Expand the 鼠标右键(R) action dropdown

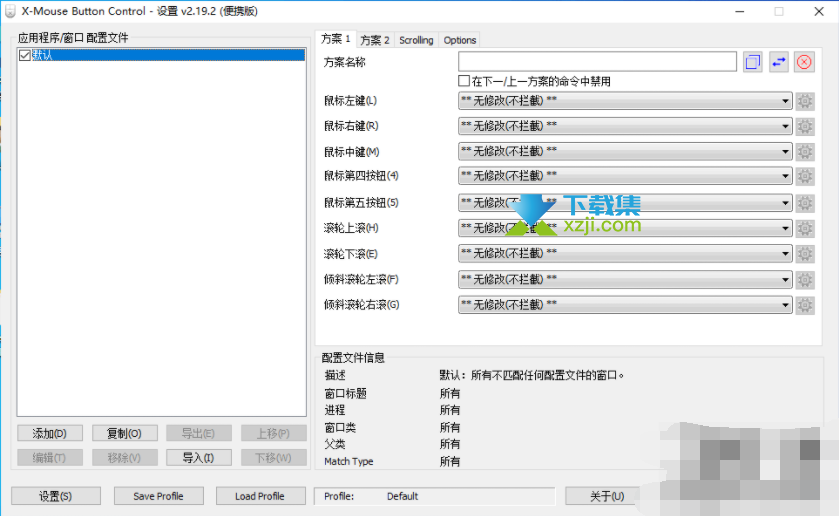tap(625, 126)
